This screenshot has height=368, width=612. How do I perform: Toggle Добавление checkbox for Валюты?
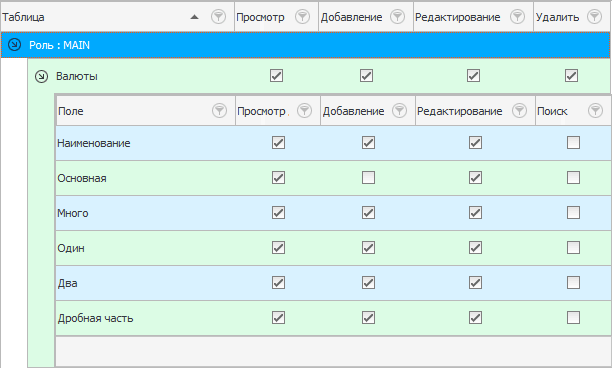point(366,76)
